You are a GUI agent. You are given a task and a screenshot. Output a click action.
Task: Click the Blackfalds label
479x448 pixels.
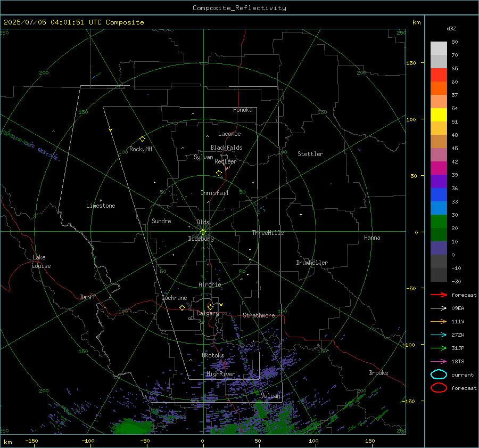click(x=226, y=148)
